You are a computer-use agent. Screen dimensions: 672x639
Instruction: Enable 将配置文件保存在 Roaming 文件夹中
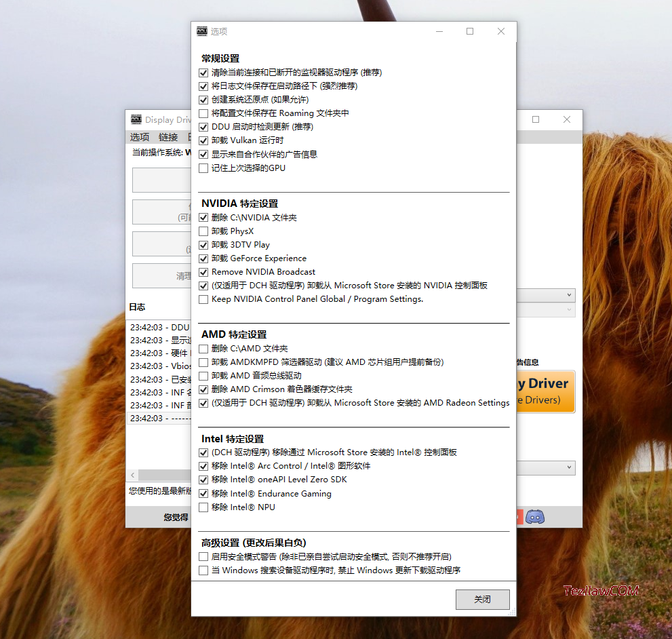[x=203, y=114]
